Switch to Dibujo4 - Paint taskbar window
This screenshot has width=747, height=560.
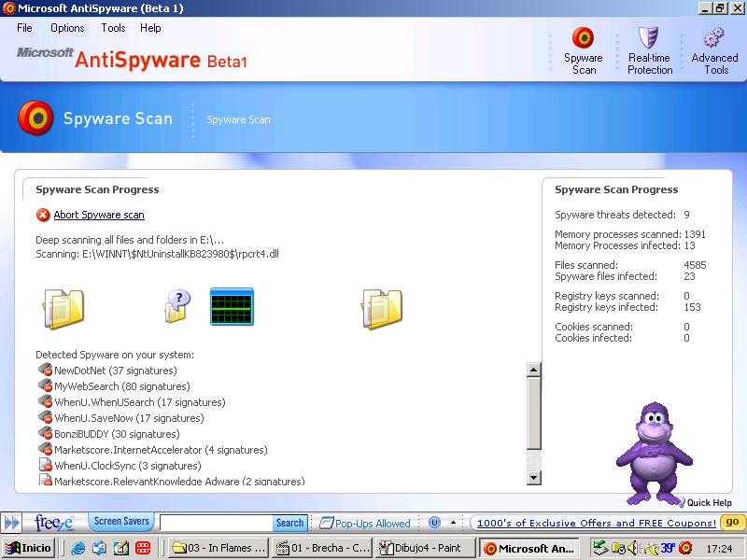[425, 548]
